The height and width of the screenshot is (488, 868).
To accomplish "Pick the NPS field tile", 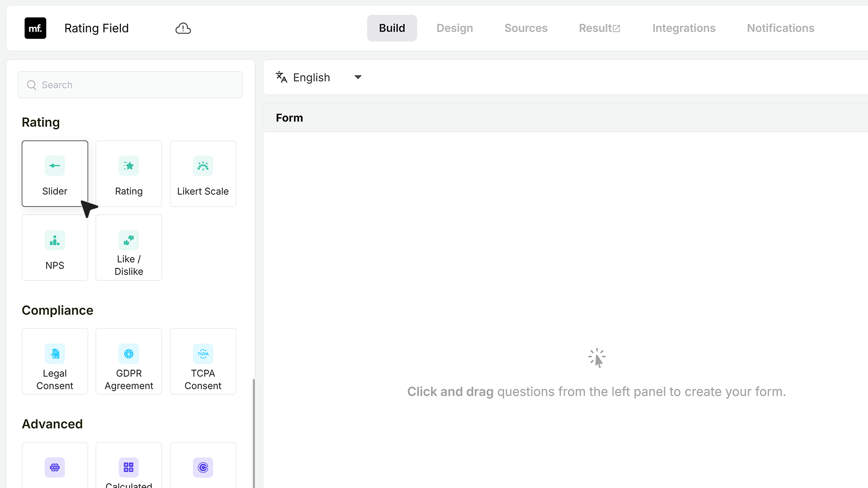I will (55, 248).
